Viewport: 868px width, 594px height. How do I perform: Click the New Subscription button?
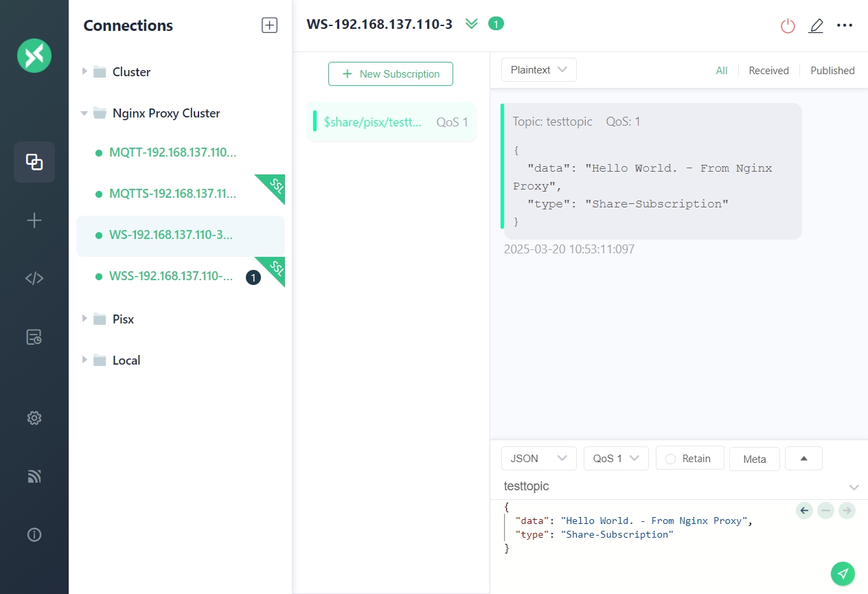click(x=390, y=74)
